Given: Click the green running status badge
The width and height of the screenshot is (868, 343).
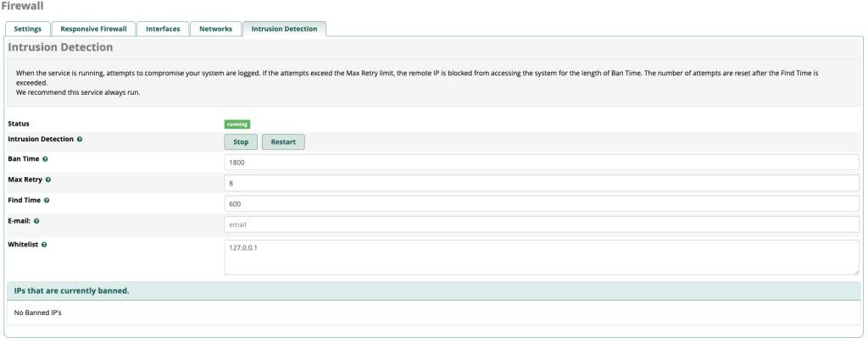Looking at the screenshot, I should tap(236, 124).
